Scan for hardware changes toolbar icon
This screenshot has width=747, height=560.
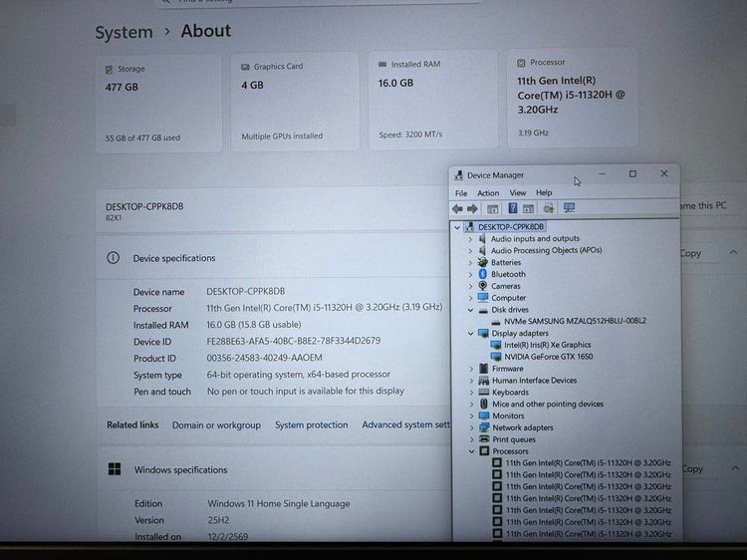[569, 208]
